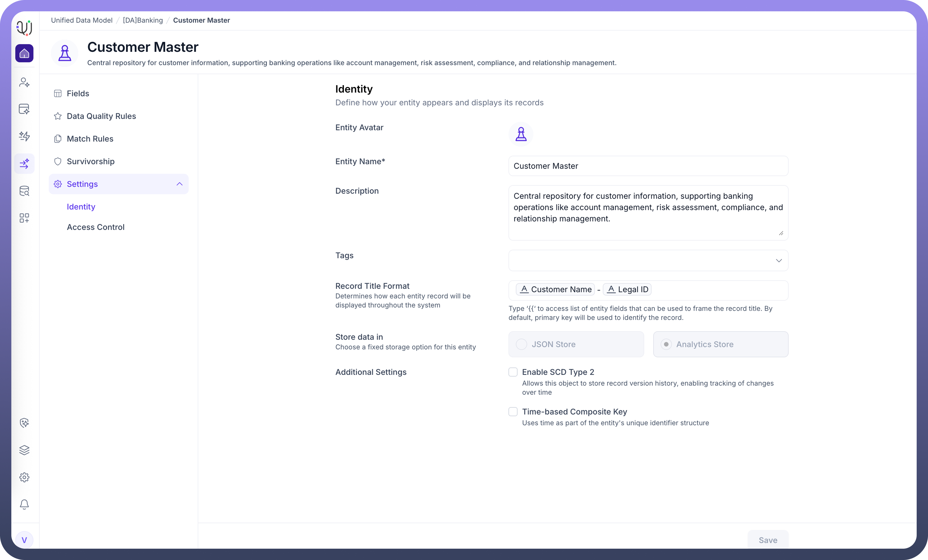928x560 pixels.
Task: Go to Access Control settings
Action: point(96,227)
